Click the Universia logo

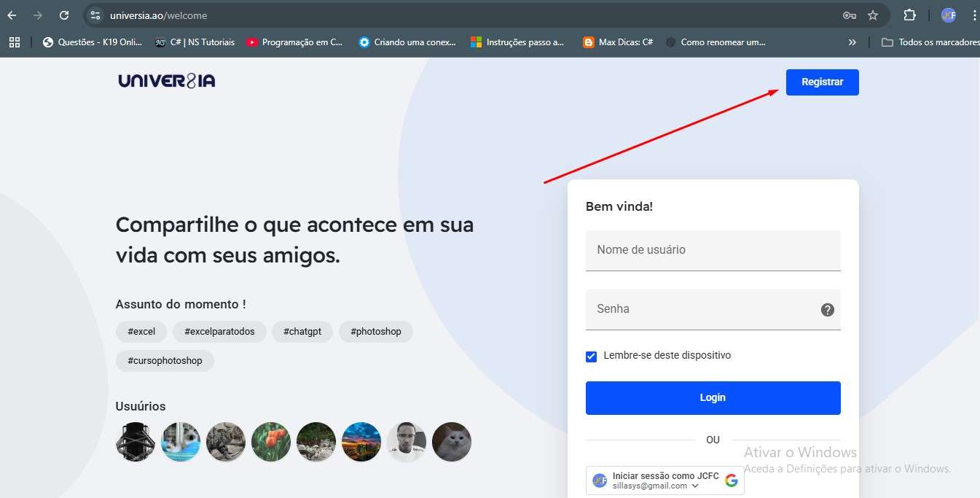coord(167,81)
